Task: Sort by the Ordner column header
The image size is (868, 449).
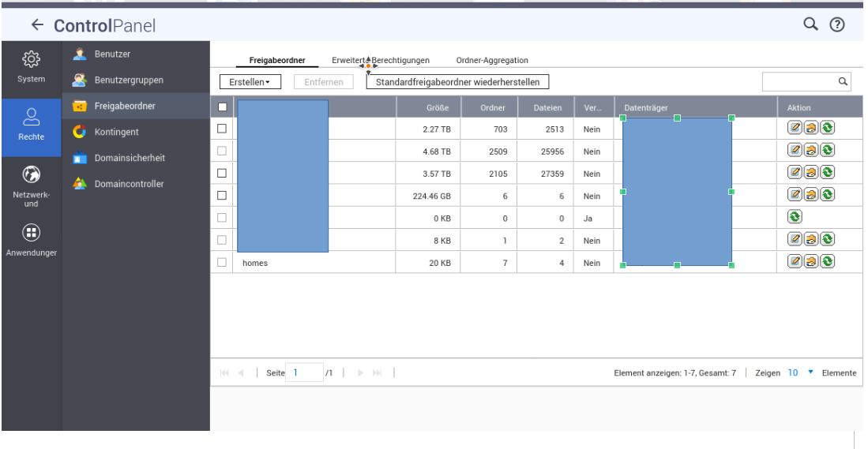Action: 490,107
